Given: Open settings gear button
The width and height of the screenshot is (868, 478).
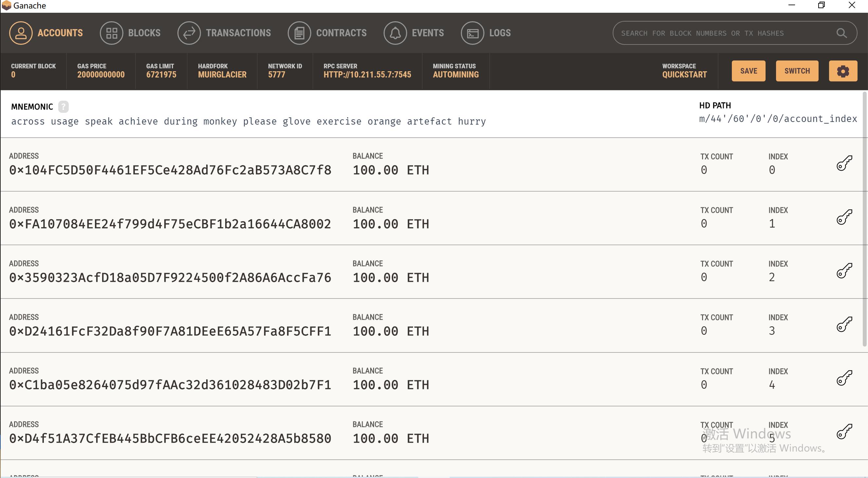Looking at the screenshot, I should pyautogui.click(x=843, y=71).
